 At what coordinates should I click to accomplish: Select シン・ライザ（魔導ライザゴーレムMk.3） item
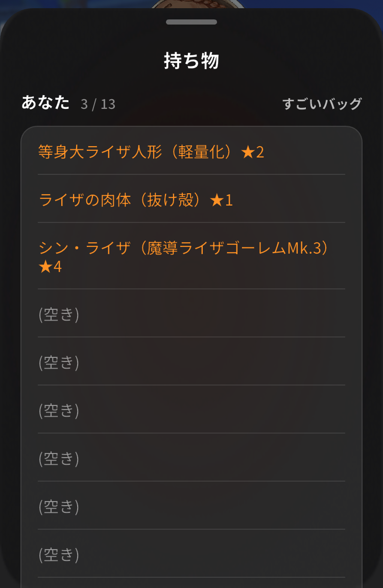click(x=192, y=257)
